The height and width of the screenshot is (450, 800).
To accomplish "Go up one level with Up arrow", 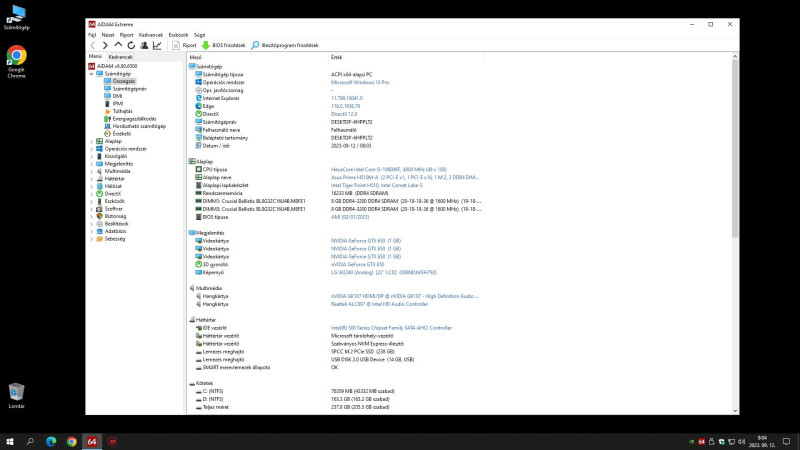I will click(x=118, y=45).
